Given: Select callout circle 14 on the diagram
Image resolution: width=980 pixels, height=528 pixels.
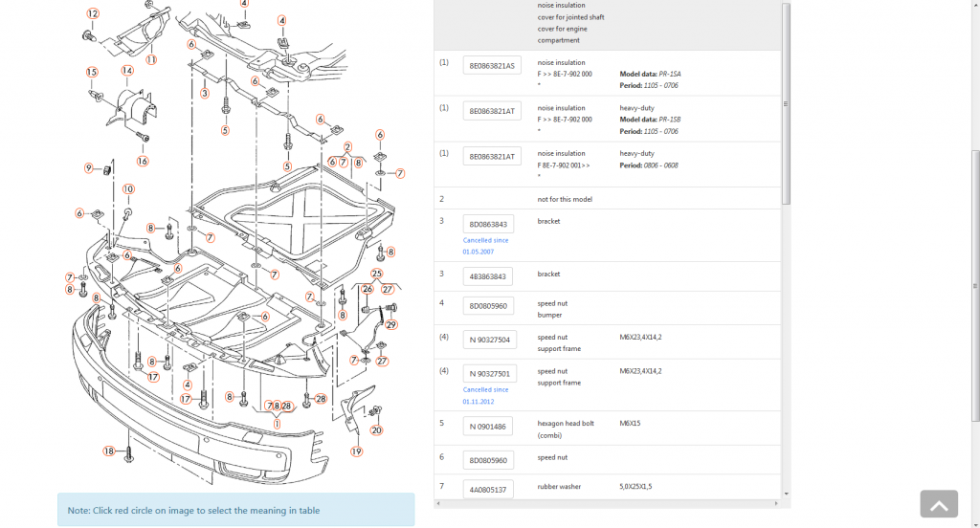Looking at the screenshot, I should pos(126,71).
